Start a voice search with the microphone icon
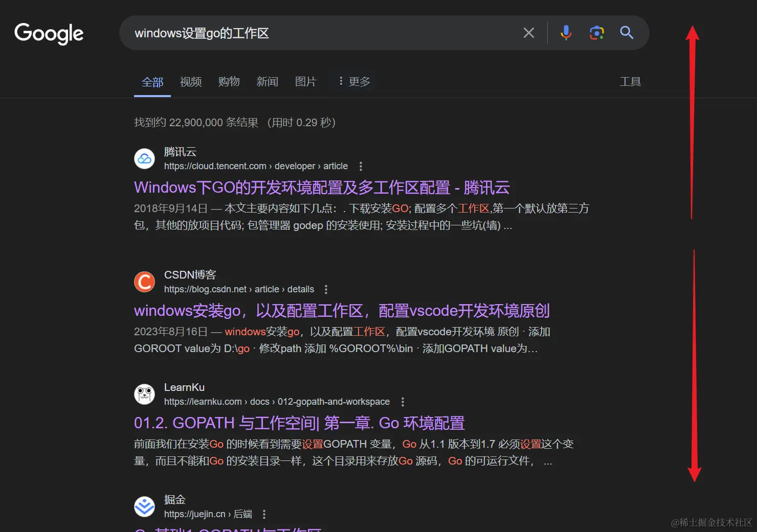Image resolution: width=757 pixels, height=532 pixels. 566,33
